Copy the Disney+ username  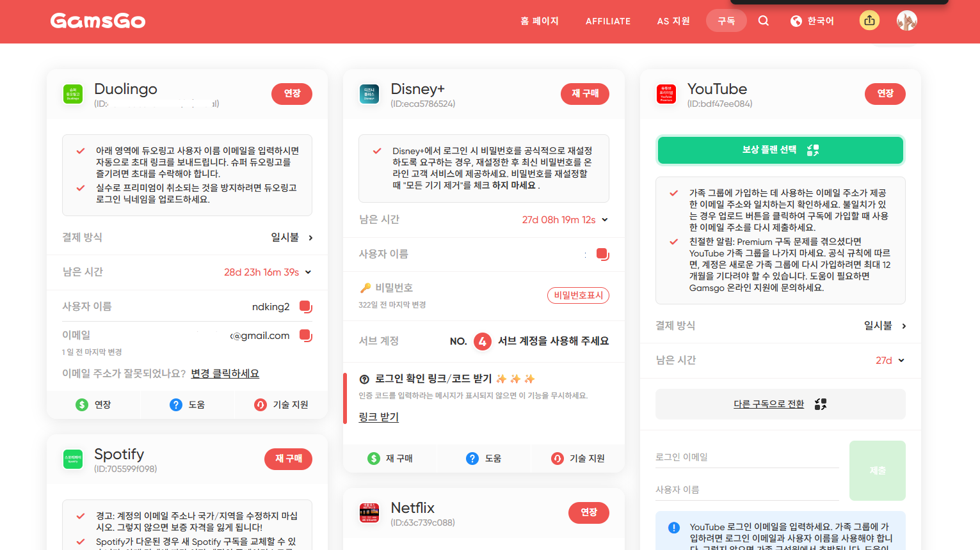click(602, 255)
